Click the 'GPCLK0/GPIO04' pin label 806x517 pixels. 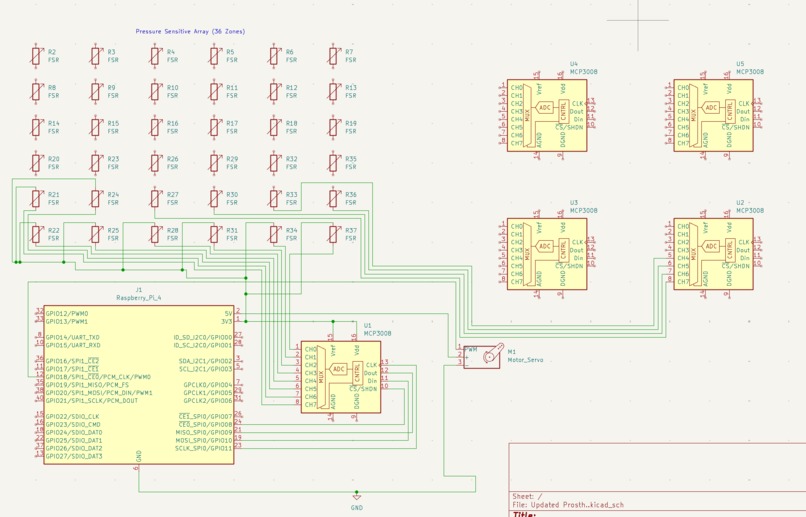[208, 384]
